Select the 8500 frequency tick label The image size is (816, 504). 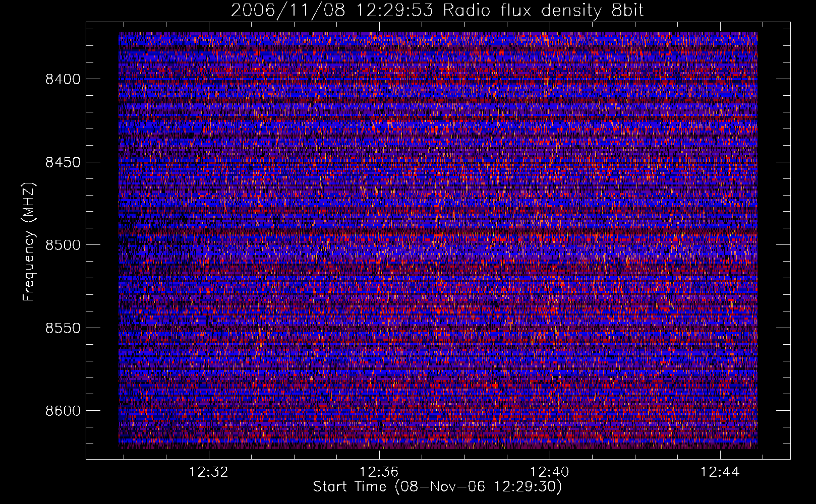coord(63,245)
